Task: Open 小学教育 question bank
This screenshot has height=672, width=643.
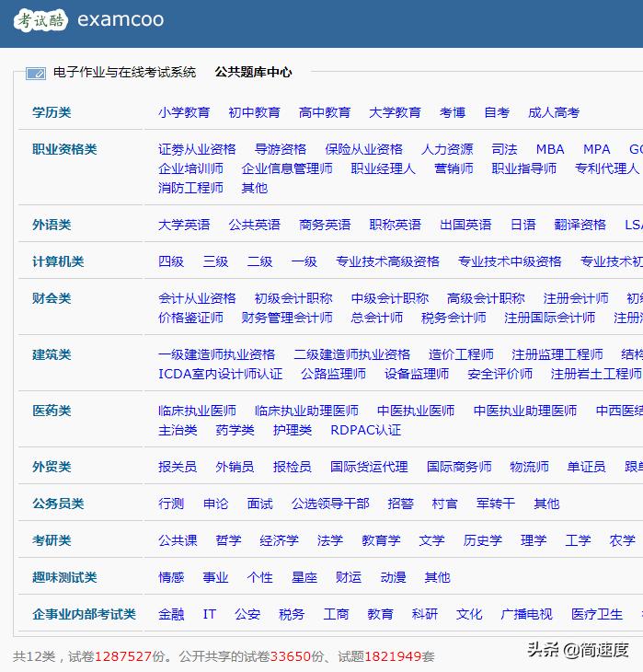Action: tap(184, 112)
